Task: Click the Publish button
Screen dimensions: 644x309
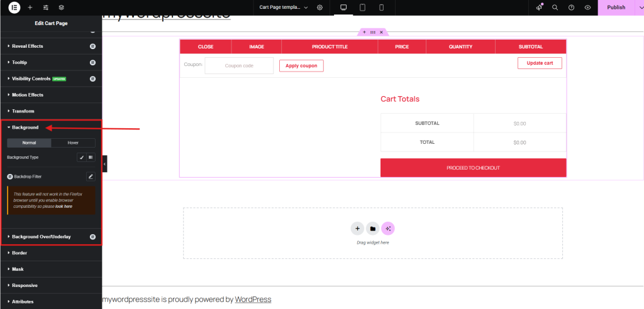Action: pyautogui.click(x=616, y=8)
